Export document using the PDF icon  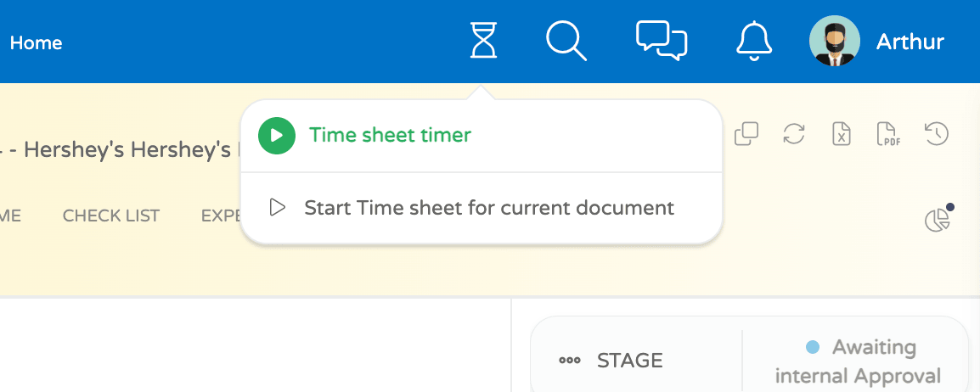(x=887, y=134)
